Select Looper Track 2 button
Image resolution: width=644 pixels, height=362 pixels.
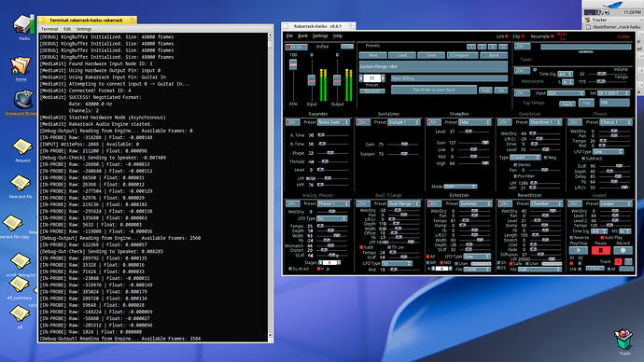coord(628,261)
